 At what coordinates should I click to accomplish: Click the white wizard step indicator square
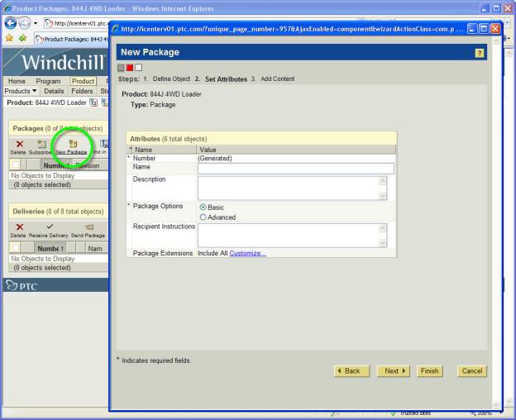pos(139,68)
